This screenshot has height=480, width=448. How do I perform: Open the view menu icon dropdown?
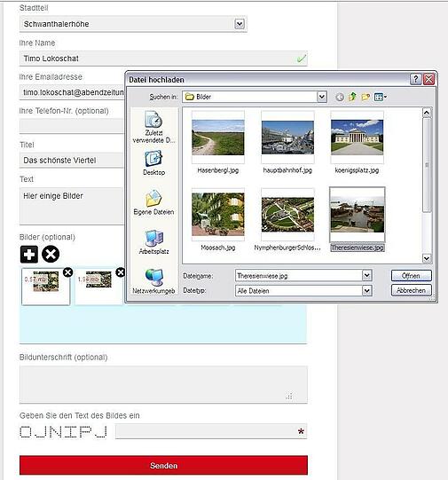coord(381,97)
